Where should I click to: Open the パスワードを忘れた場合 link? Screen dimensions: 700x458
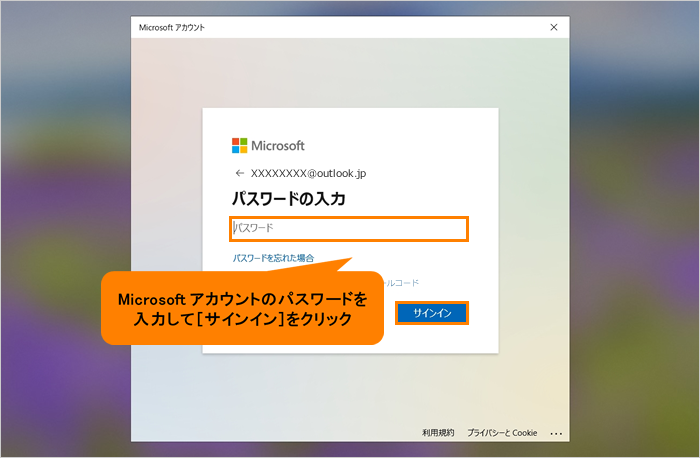[273, 258]
